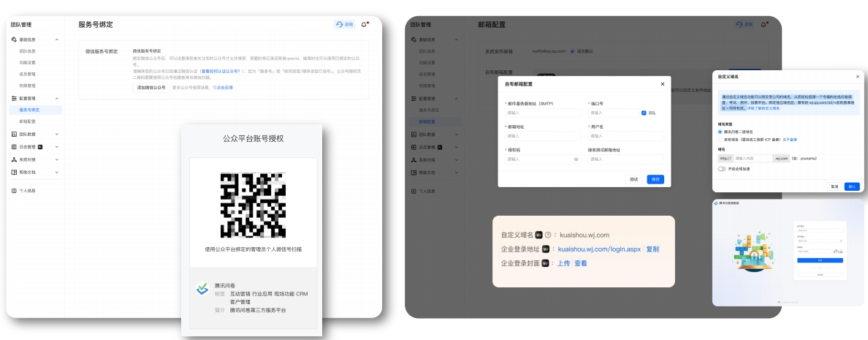Click 查看 link for 企业登录封面
Image resolution: width=868 pixels, height=340 pixels.
pyautogui.click(x=581, y=263)
